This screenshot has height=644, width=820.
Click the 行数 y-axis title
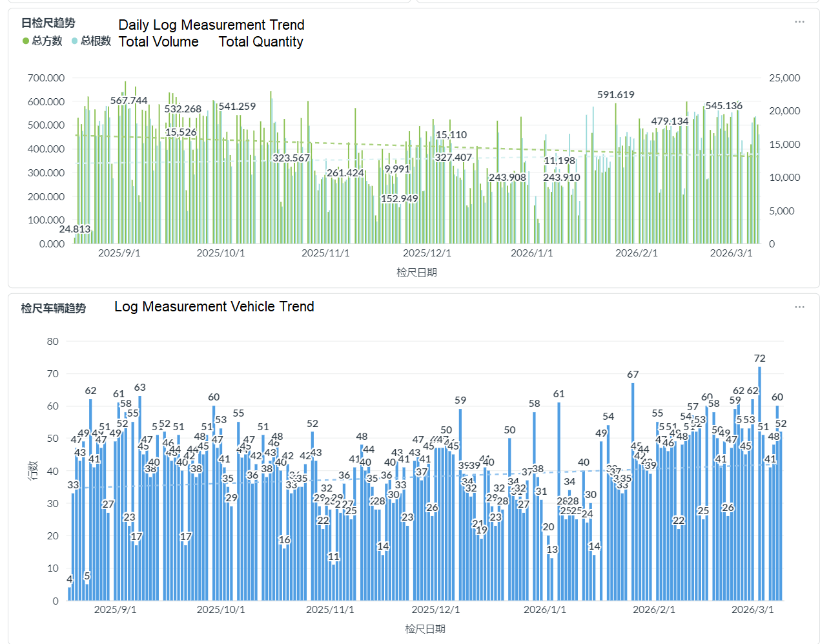[33, 470]
